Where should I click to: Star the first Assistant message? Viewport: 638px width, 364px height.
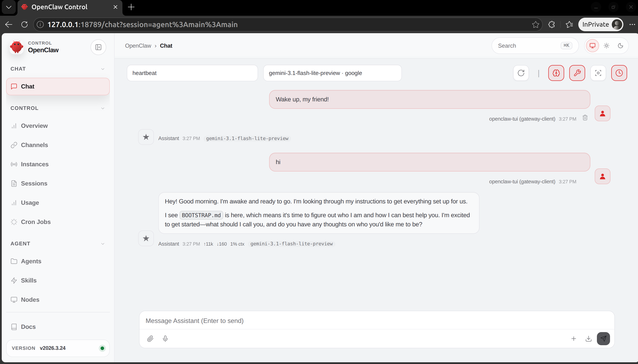146,137
